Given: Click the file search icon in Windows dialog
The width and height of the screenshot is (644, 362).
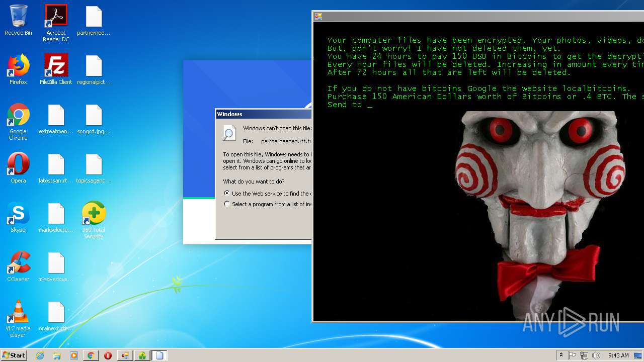Looking at the screenshot, I should coord(229,133).
